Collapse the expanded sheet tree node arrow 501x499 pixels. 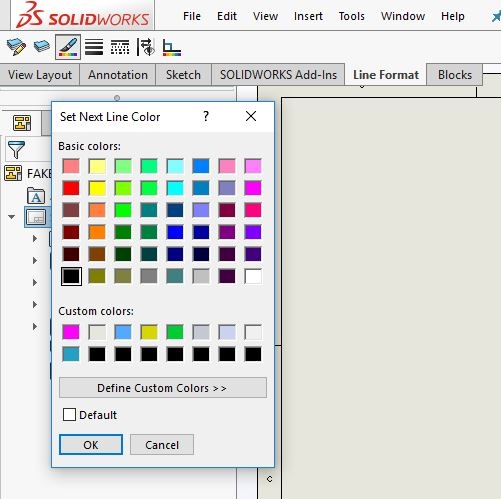[x=12, y=217]
